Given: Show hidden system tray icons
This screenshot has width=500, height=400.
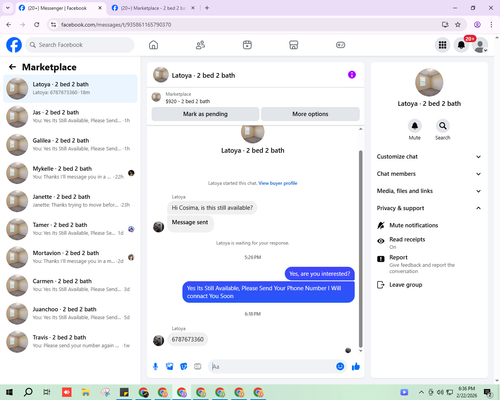Looking at the screenshot, I should pyautogui.click(x=421, y=392).
